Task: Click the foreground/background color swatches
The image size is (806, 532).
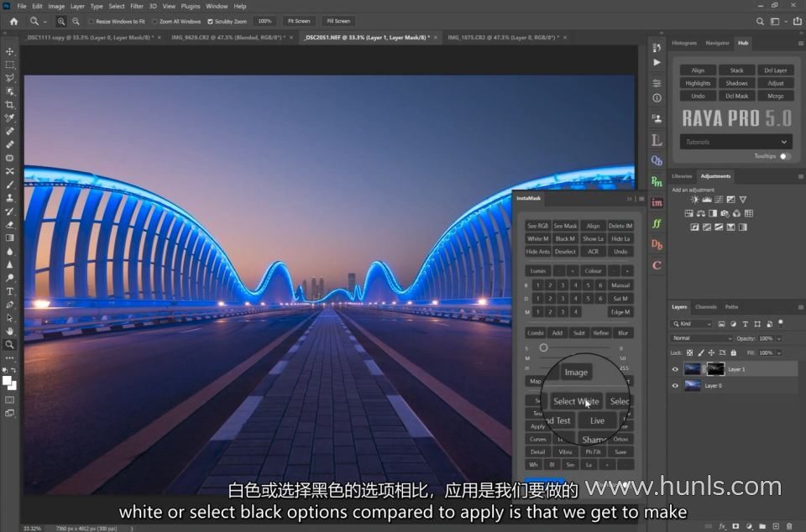Action: [x=9, y=383]
